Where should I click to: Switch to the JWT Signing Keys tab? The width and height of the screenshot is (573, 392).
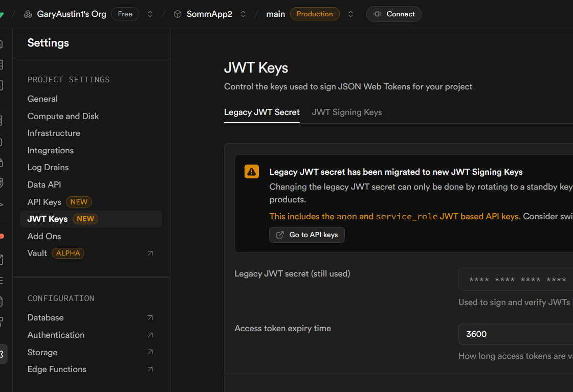pos(347,112)
